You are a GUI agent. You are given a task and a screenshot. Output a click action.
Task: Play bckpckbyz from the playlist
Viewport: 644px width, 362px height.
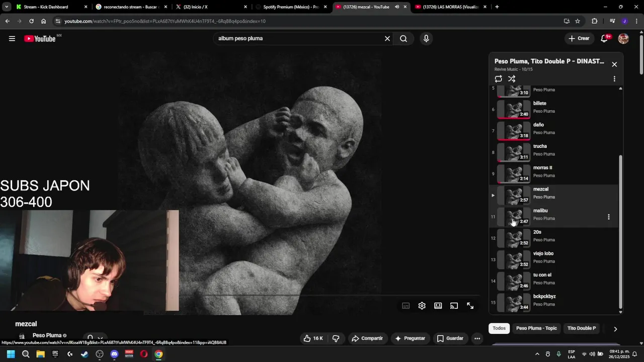[x=553, y=303]
